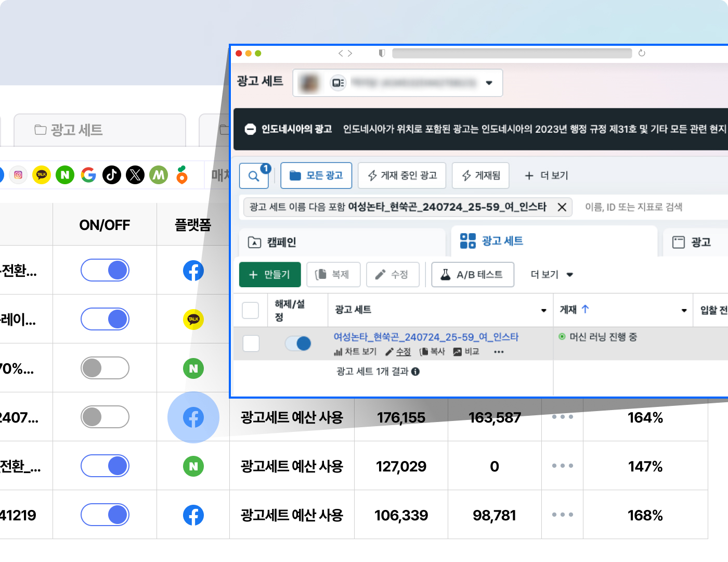Check the 여성논타 ad set row checkbox
Image resolution: width=728 pixels, height=562 pixels.
[251, 343]
